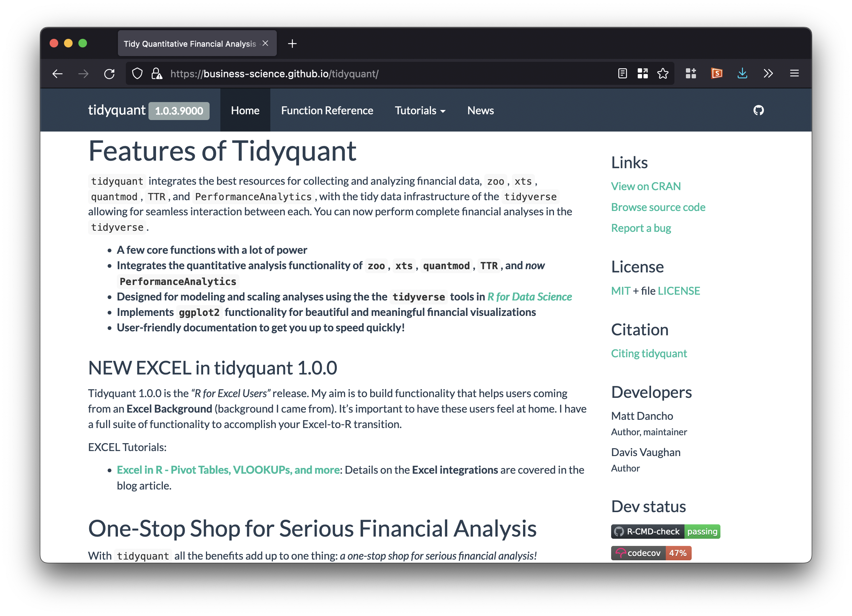Click the User-friendly documentation bullet text
The image size is (852, 616).
[261, 328]
